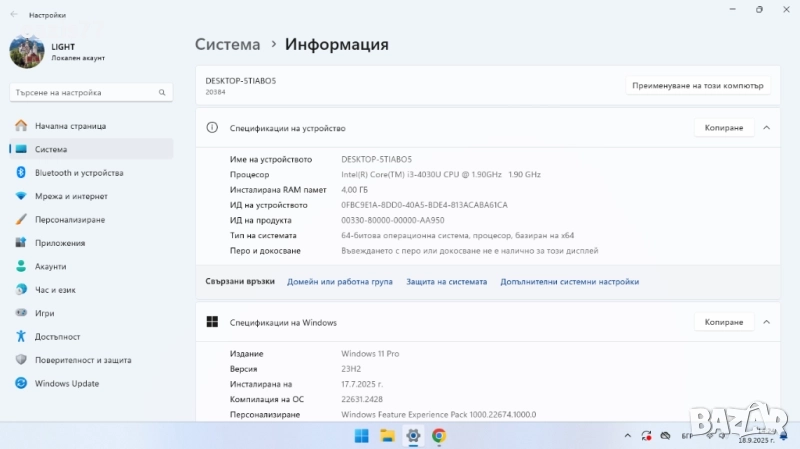The width and height of the screenshot is (800, 449).
Task: Open the Gaming section icon
Action: 20,313
